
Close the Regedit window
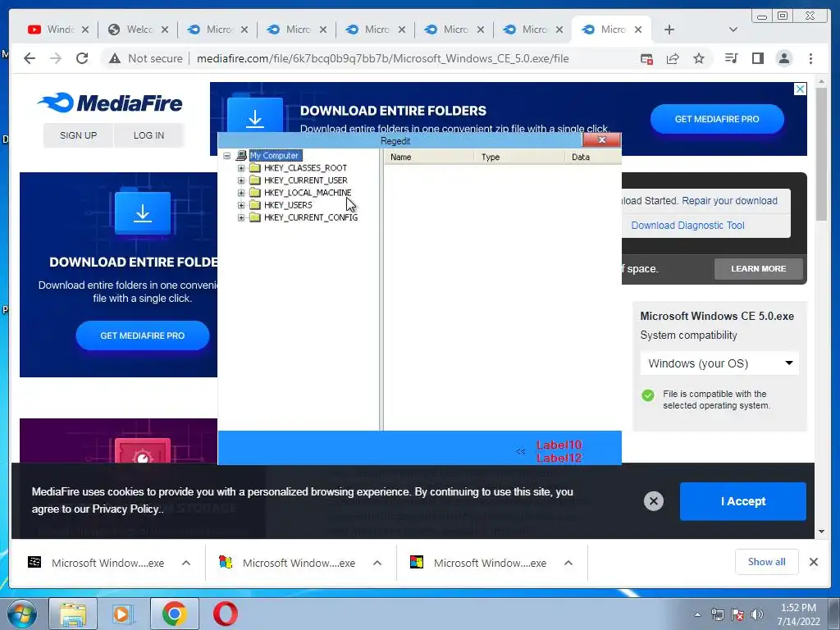[x=601, y=139]
